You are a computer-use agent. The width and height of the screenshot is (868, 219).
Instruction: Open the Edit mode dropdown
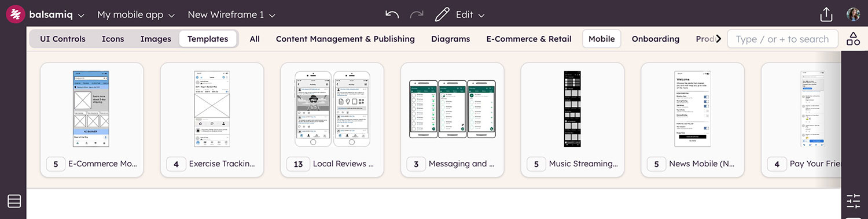click(x=470, y=15)
